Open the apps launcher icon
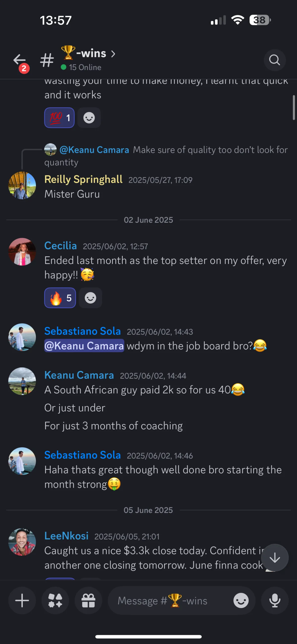 (55, 600)
